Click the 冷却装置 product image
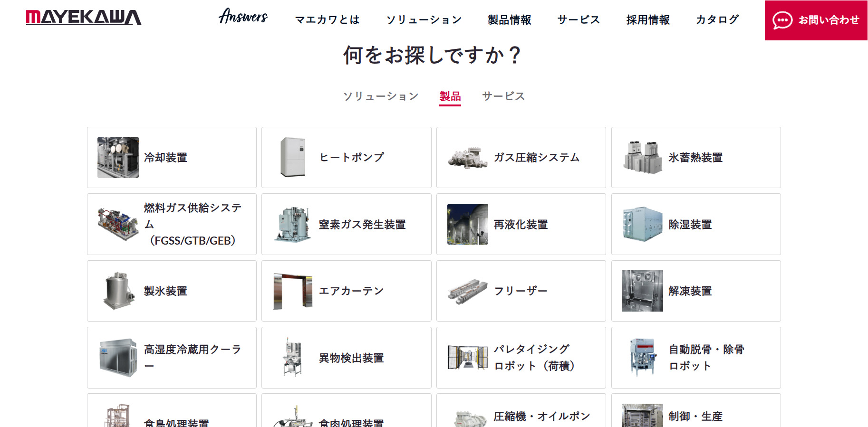Viewport: 868px width, 427px height. click(x=118, y=157)
